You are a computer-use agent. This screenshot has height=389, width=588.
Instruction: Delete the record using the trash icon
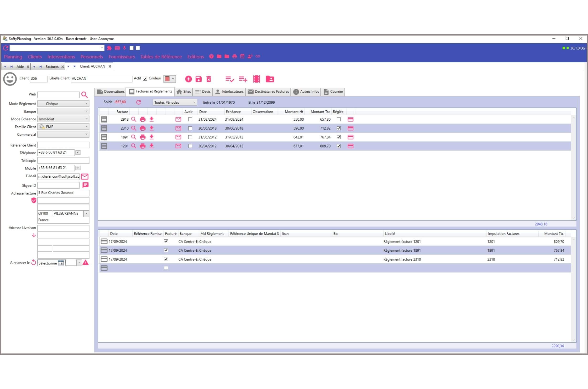(x=209, y=79)
